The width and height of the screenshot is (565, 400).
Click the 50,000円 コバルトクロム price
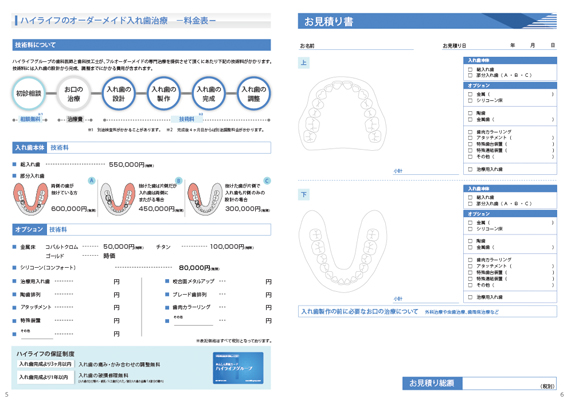[x=123, y=247]
